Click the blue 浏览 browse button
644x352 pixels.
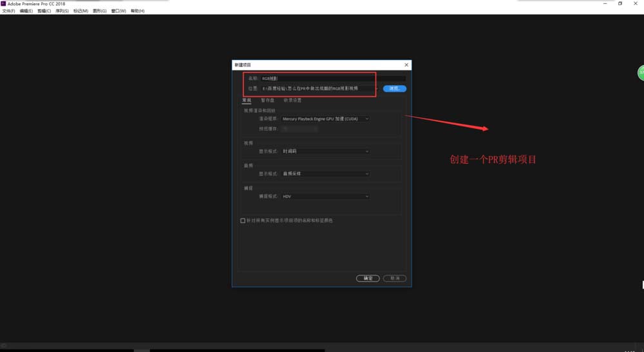[395, 88]
